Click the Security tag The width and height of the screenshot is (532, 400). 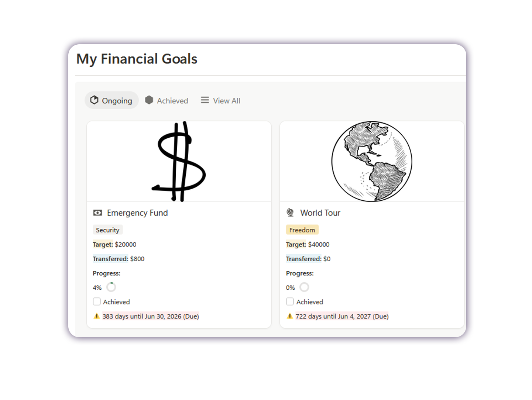click(107, 230)
